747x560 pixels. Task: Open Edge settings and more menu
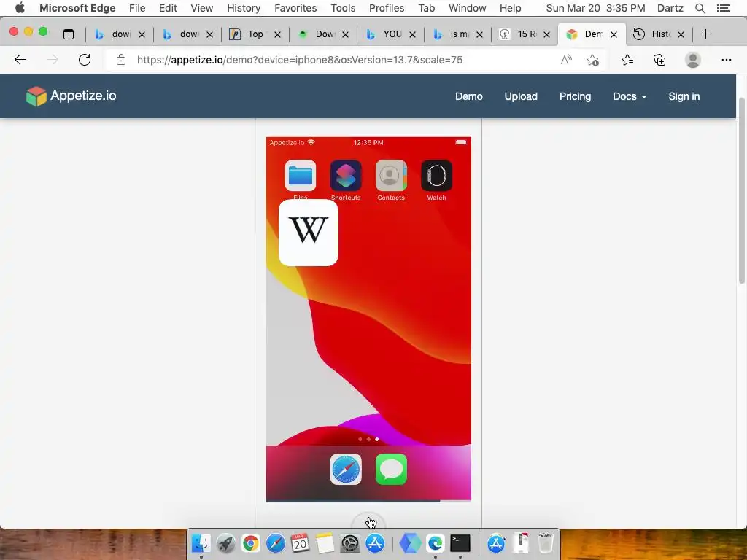coord(726,60)
